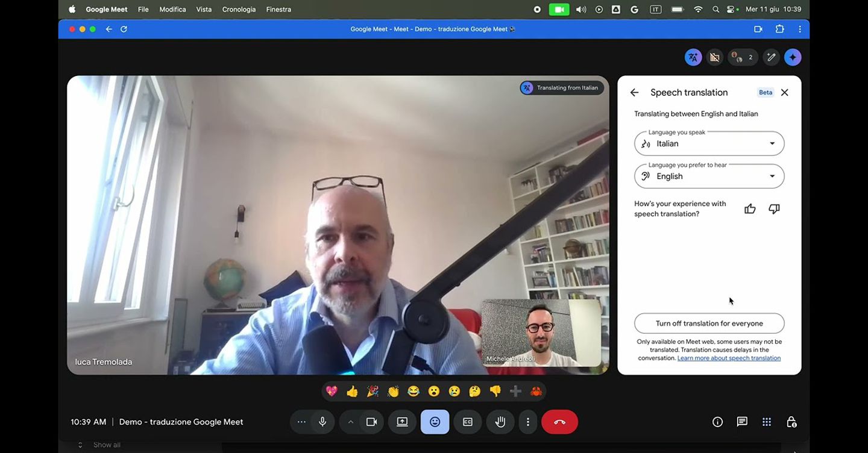868x453 pixels.
Task: Open the 'Language you speak' dropdown
Action: click(x=709, y=144)
